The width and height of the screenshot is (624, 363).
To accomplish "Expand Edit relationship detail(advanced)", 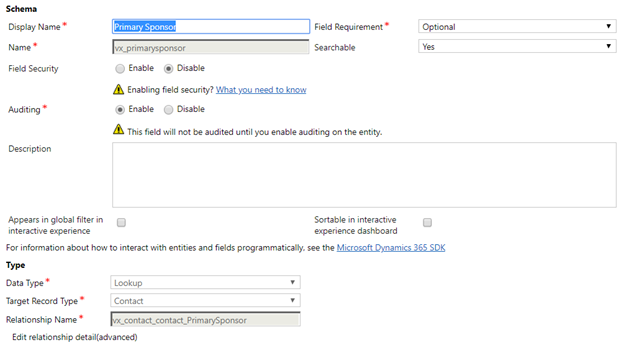I will tap(75, 337).
